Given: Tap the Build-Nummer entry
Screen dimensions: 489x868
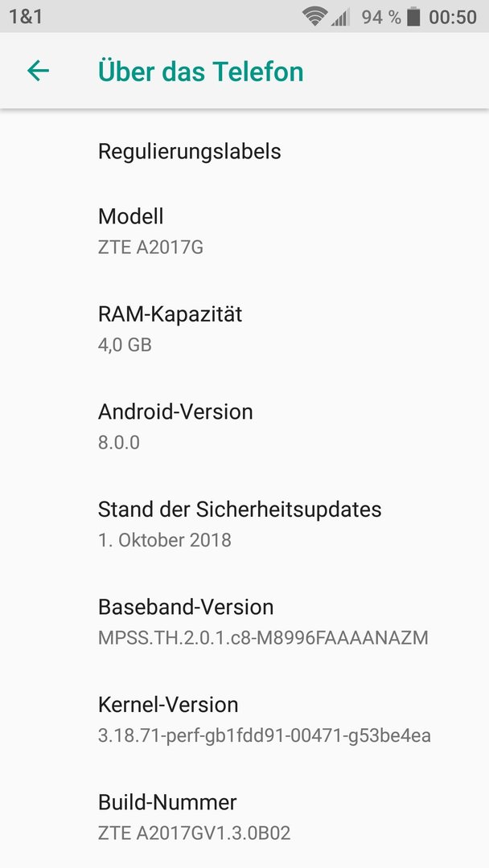Looking at the screenshot, I should 244,817.
